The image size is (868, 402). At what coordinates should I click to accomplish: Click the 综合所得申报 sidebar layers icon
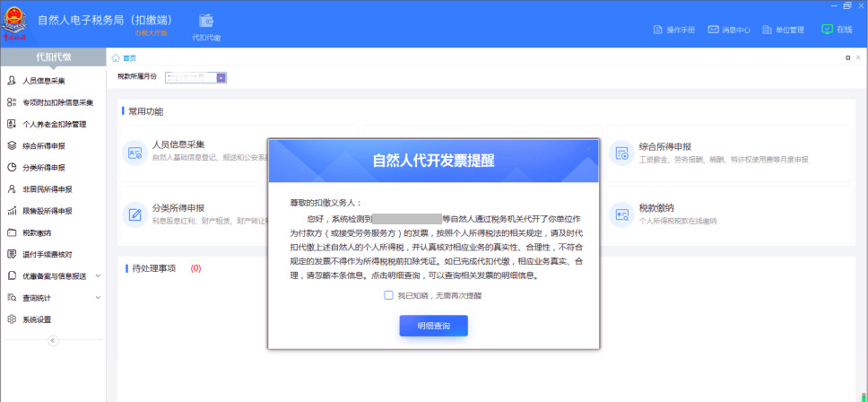12,145
